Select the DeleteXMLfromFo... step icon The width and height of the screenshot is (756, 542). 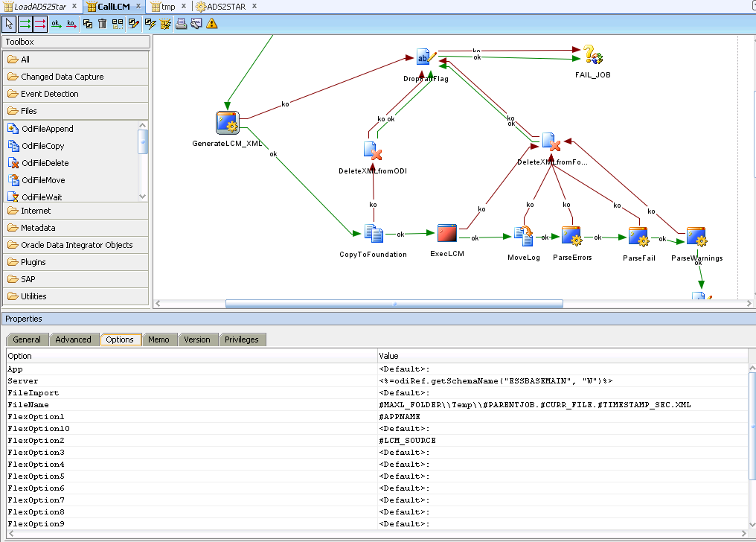coord(551,141)
